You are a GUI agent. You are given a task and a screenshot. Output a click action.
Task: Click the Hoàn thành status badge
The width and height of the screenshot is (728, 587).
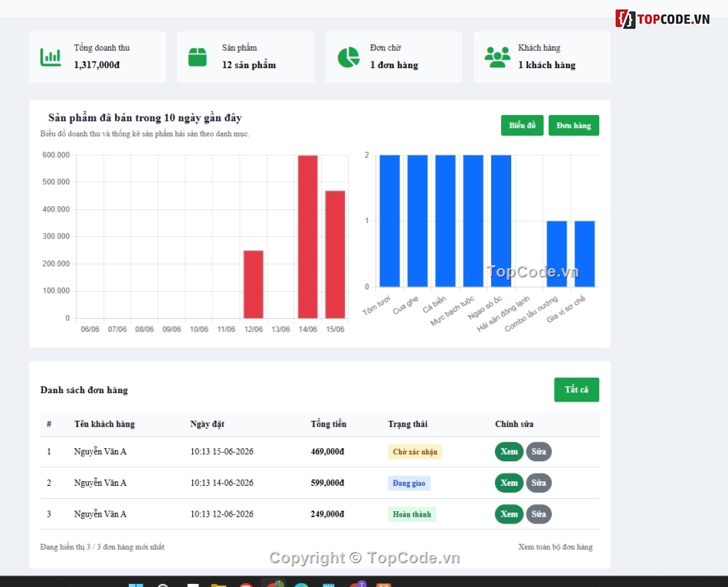click(412, 514)
